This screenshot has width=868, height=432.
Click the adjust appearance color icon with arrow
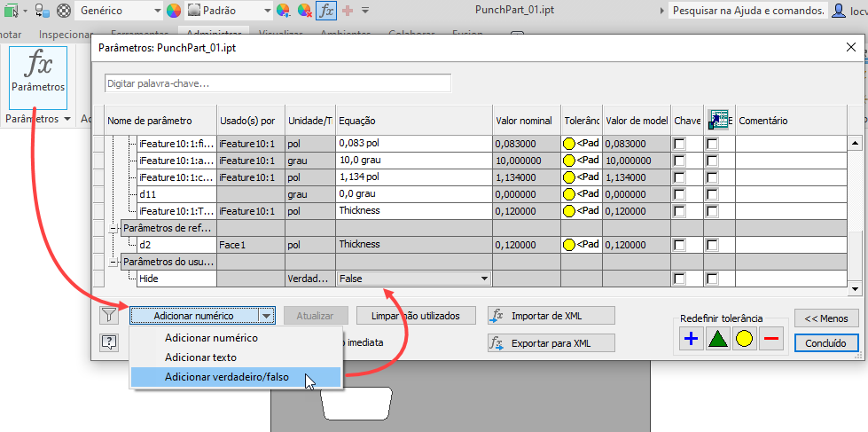tap(284, 10)
